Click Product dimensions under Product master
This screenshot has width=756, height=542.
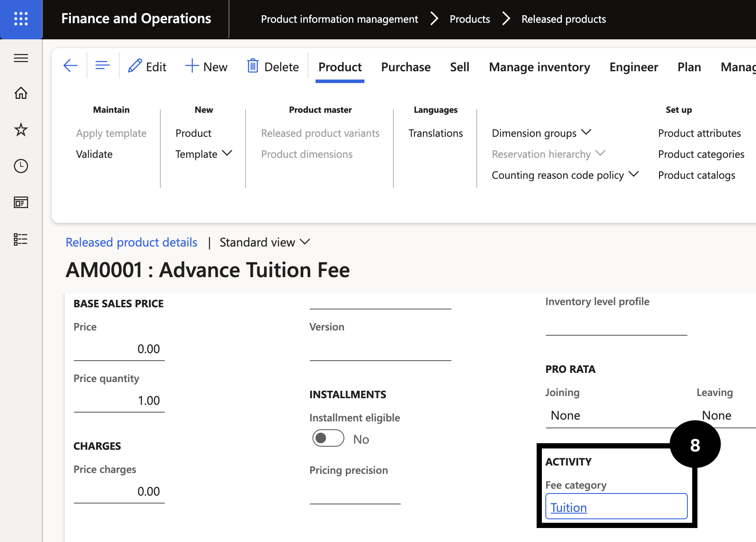(307, 154)
